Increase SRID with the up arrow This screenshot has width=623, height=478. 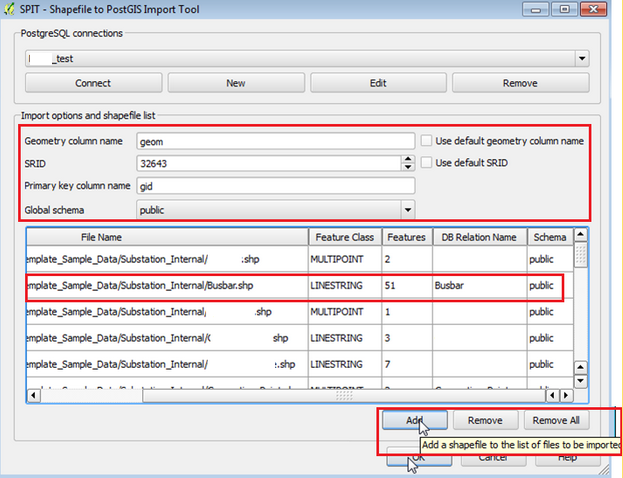[x=408, y=159]
